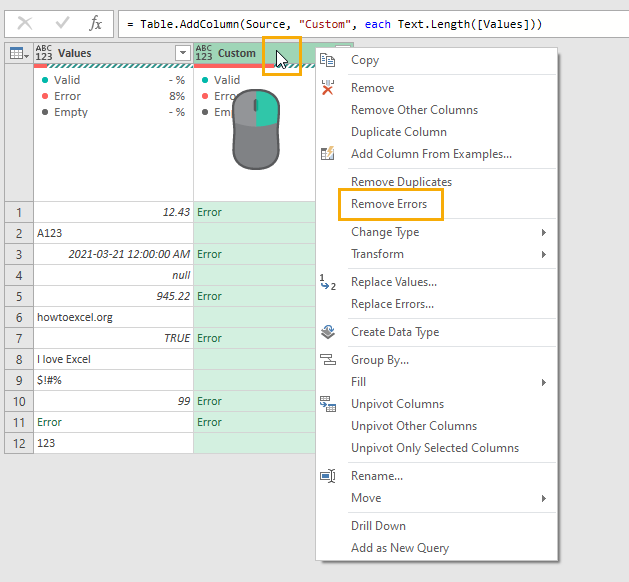Select Replace Errors...
This screenshot has width=629, height=582.
pos(392,304)
